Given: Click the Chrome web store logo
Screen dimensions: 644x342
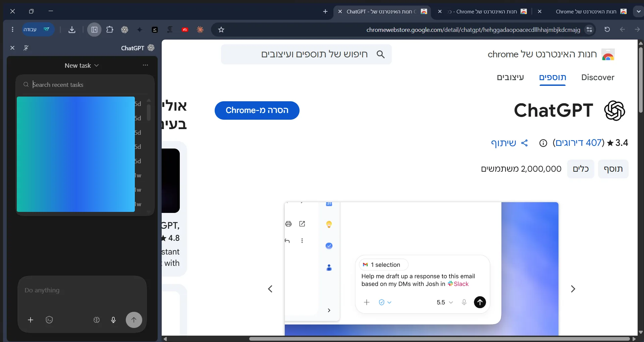Looking at the screenshot, I should point(608,54).
